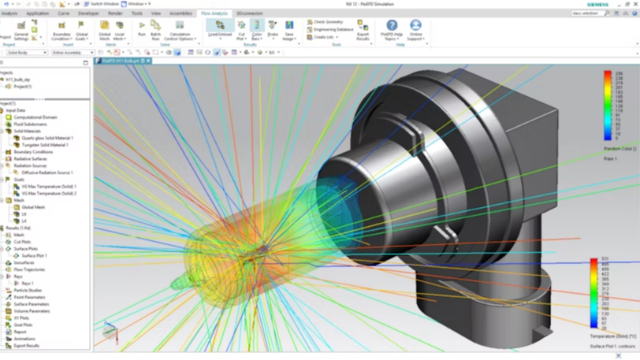Screen dimensions: 640x360
Task: Select the Flow Analysis ribbon tab
Action: (214, 13)
